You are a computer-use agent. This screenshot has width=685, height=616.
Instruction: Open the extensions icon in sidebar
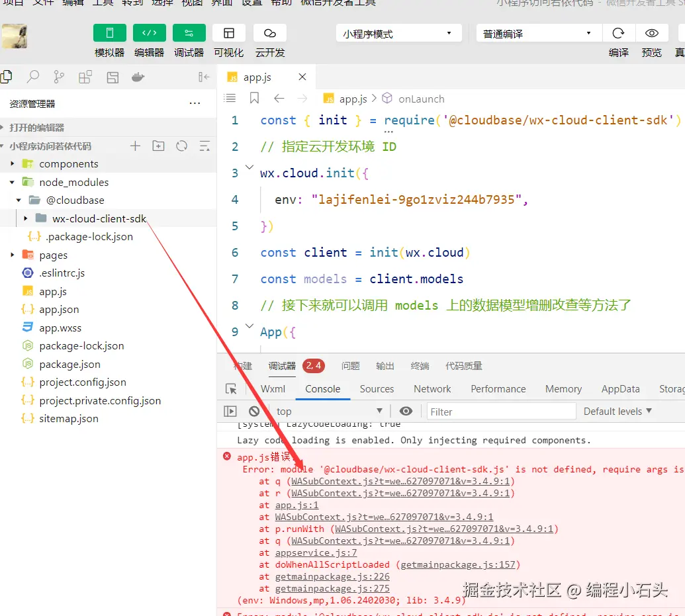[x=85, y=77]
